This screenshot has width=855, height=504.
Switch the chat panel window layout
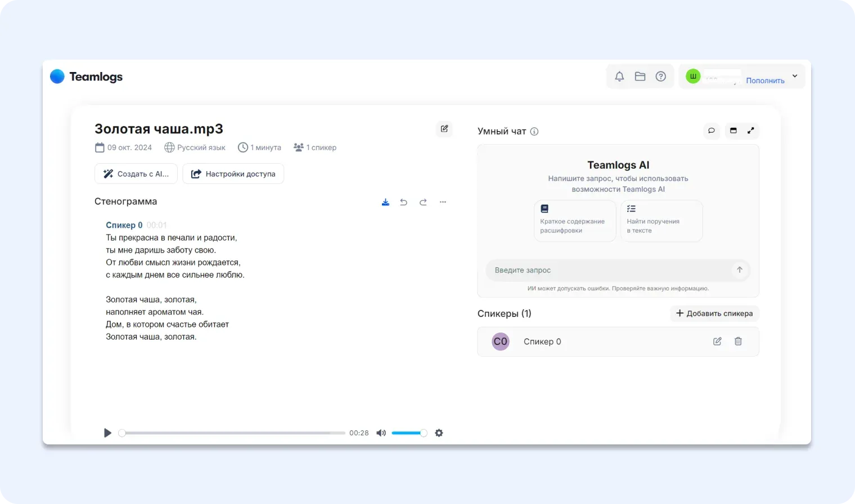click(733, 130)
